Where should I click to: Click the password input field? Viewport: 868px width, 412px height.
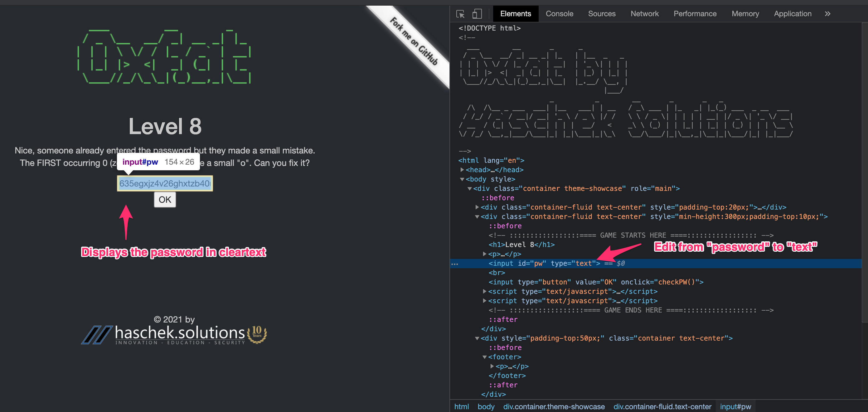(x=165, y=184)
